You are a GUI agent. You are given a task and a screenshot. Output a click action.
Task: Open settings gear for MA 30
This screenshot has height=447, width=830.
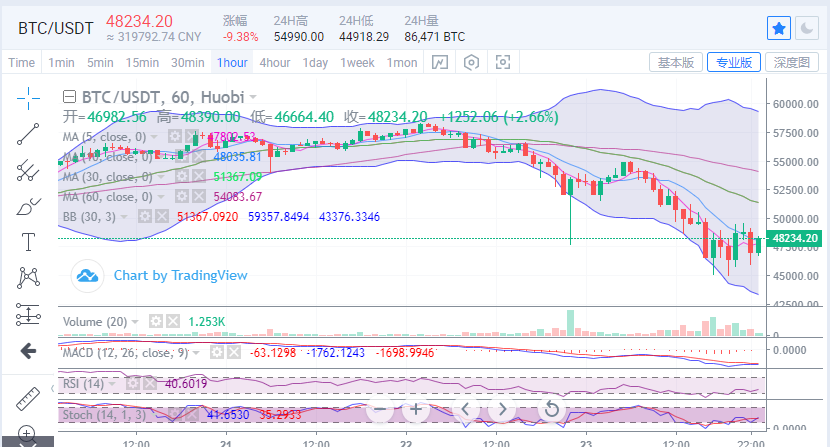click(x=182, y=176)
